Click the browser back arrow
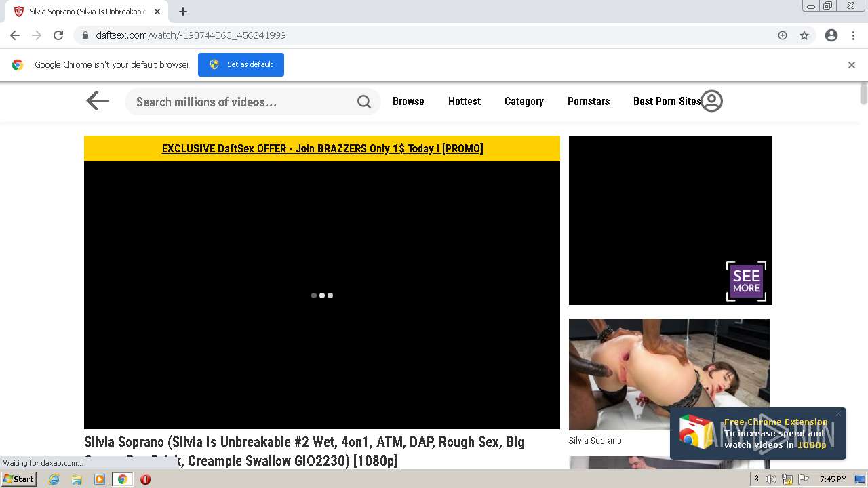The image size is (868, 488). pyautogui.click(x=15, y=35)
